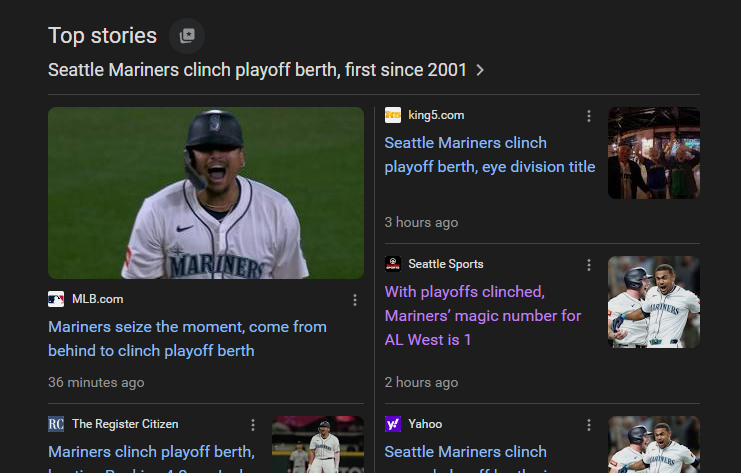The height and width of the screenshot is (473, 741).
Task: Open more options for Seattle Sports story
Action: tap(589, 265)
